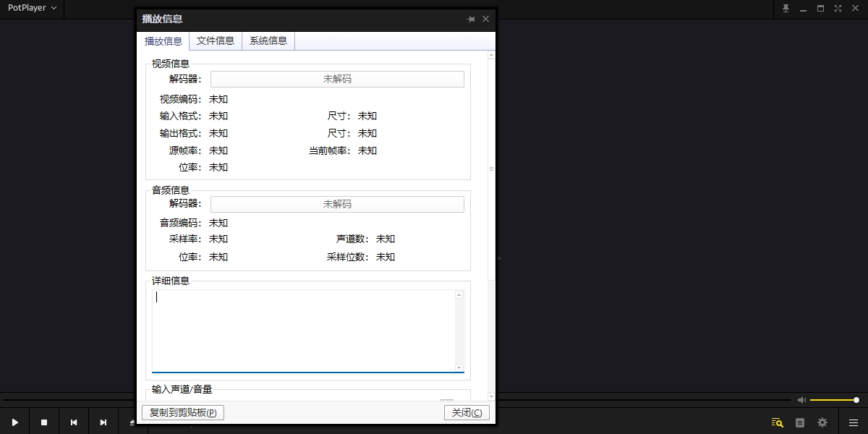
Task: Open the playlist search panel
Action: [777, 422]
